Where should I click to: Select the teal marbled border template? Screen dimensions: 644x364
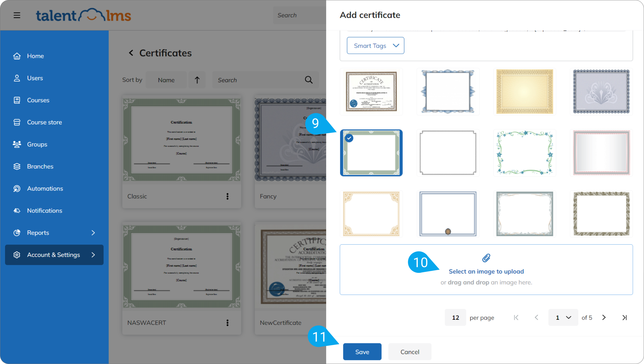525,214
